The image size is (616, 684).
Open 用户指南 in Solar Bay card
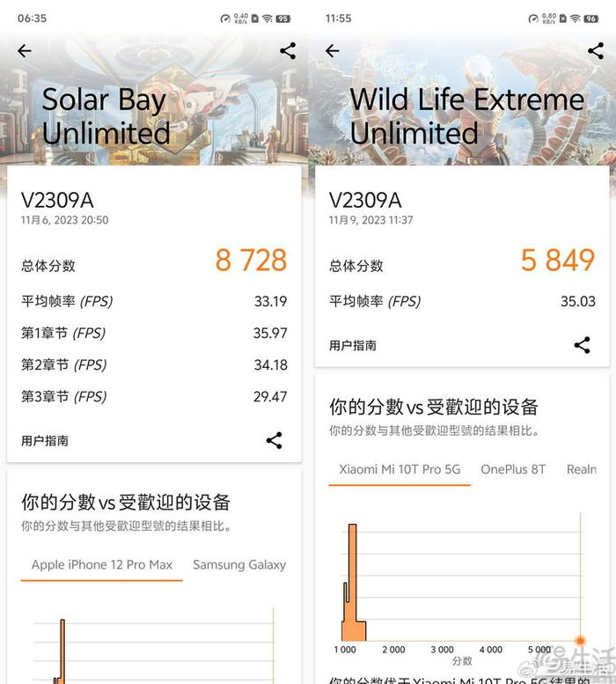[x=45, y=440]
